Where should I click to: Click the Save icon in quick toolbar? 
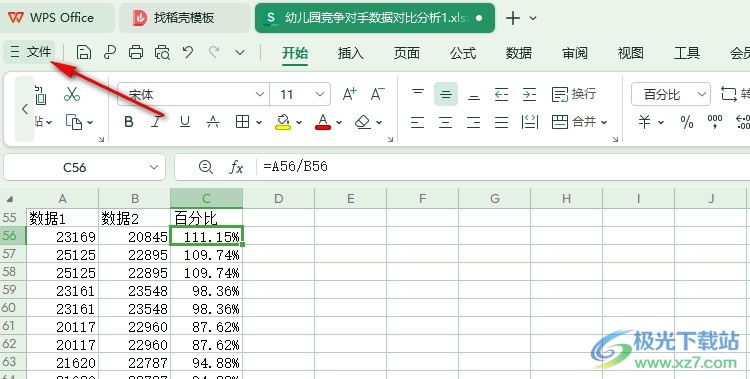point(84,52)
